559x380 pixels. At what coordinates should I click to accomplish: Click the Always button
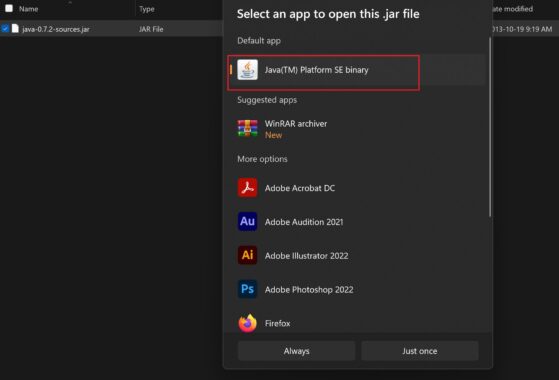point(297,351)
